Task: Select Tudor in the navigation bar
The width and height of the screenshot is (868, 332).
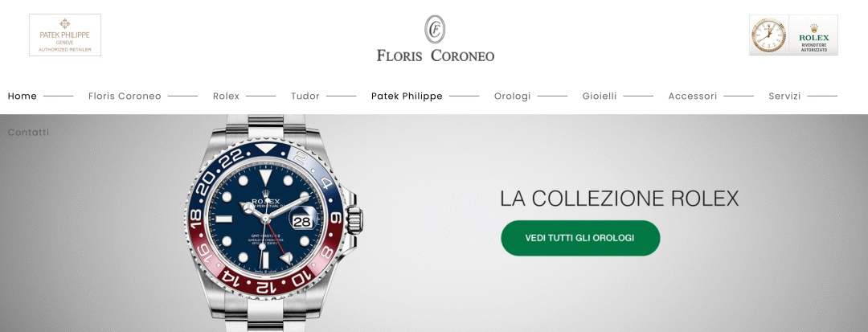Action: tap(305, 96)
